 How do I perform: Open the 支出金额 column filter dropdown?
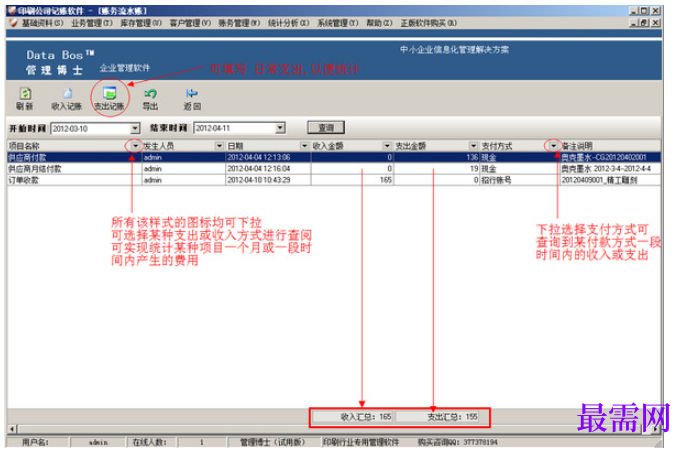click(473, 146)
